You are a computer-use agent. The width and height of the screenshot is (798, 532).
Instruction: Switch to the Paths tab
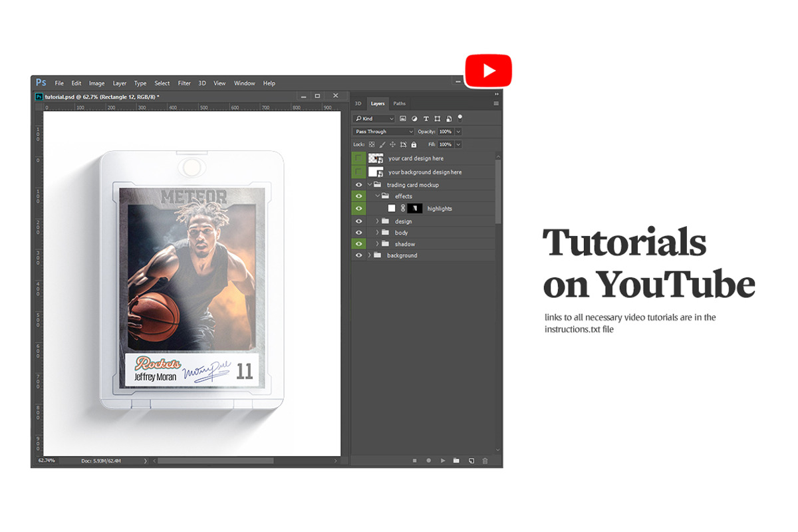(x=399, y=104)
